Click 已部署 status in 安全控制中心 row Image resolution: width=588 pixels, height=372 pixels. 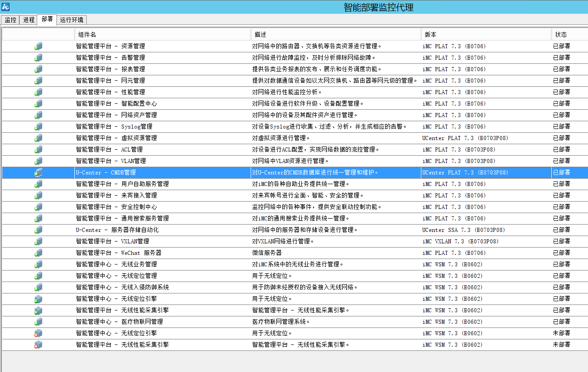click(x=561, y=207)
